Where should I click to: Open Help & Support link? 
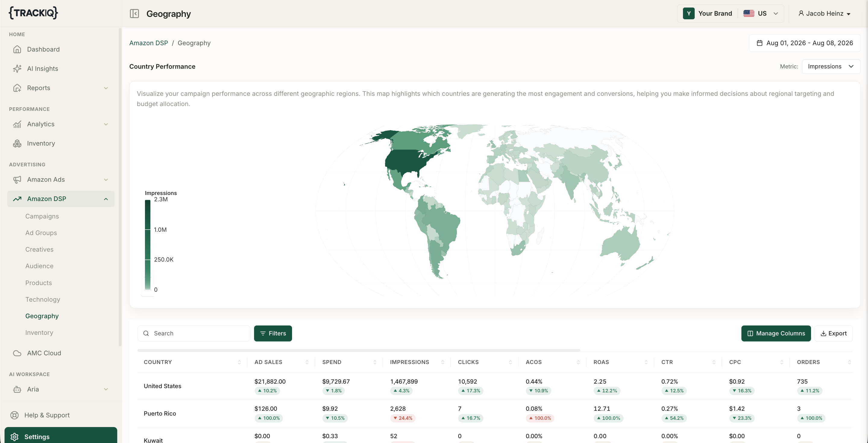47,415
